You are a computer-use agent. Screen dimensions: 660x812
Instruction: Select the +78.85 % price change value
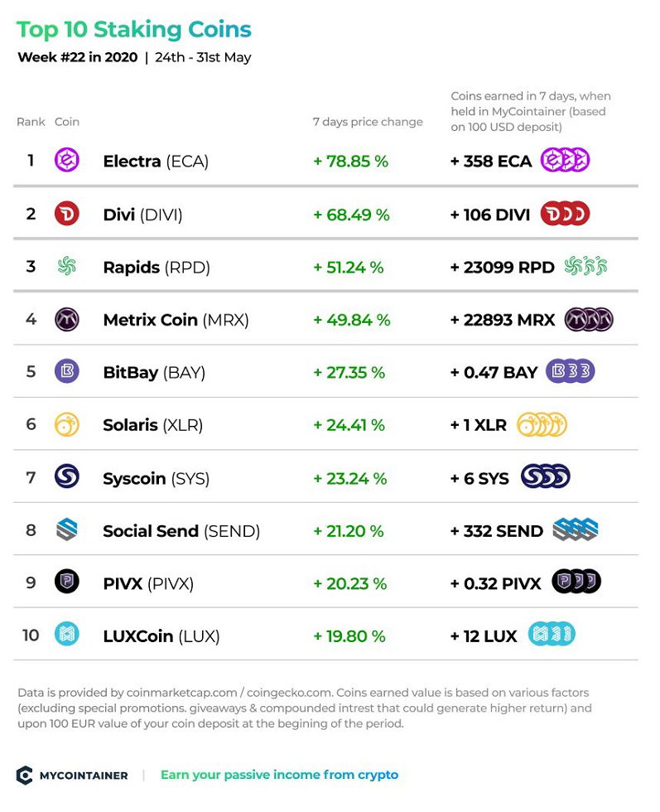(x=351, y=161)
